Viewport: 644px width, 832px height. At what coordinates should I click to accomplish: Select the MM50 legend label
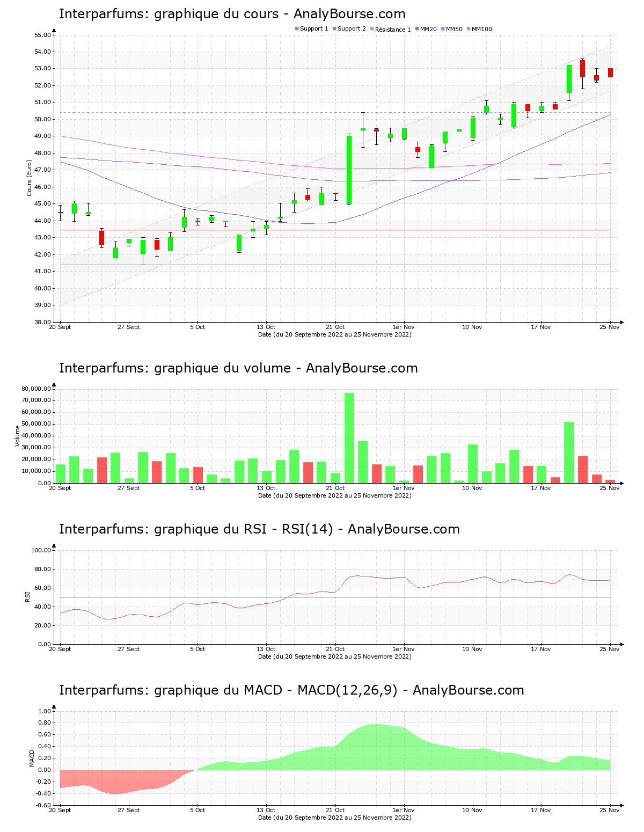[x=454, y=29]
